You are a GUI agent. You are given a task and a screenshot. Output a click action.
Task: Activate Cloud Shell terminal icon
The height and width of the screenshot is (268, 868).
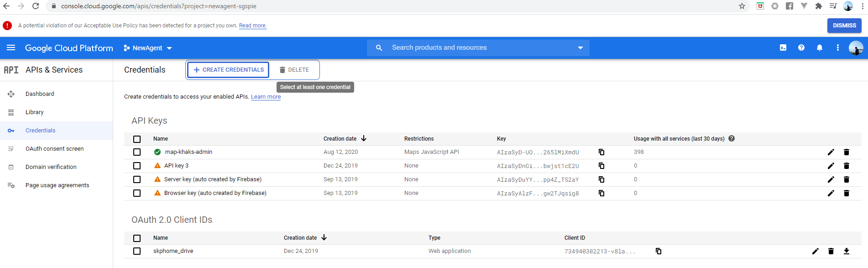(x=783, y=47)
